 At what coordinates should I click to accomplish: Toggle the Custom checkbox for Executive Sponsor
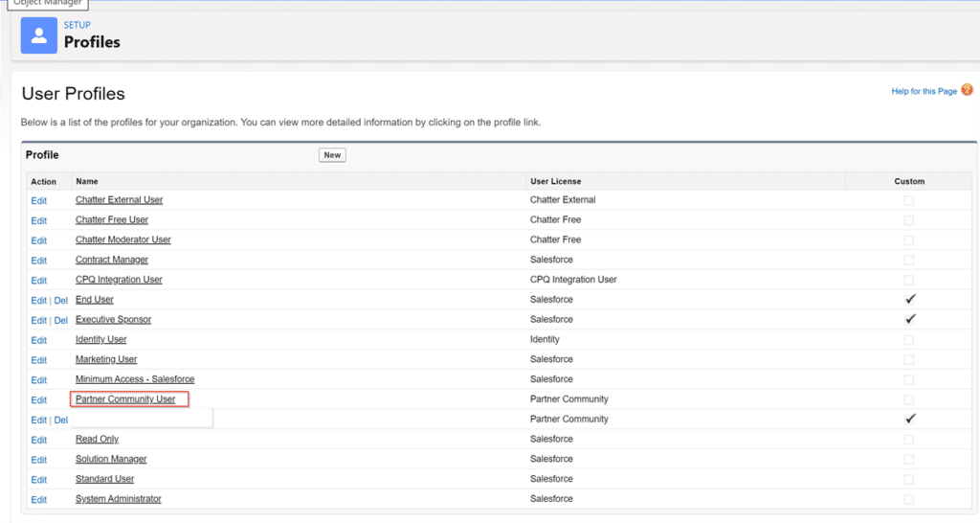pos(910,319)
